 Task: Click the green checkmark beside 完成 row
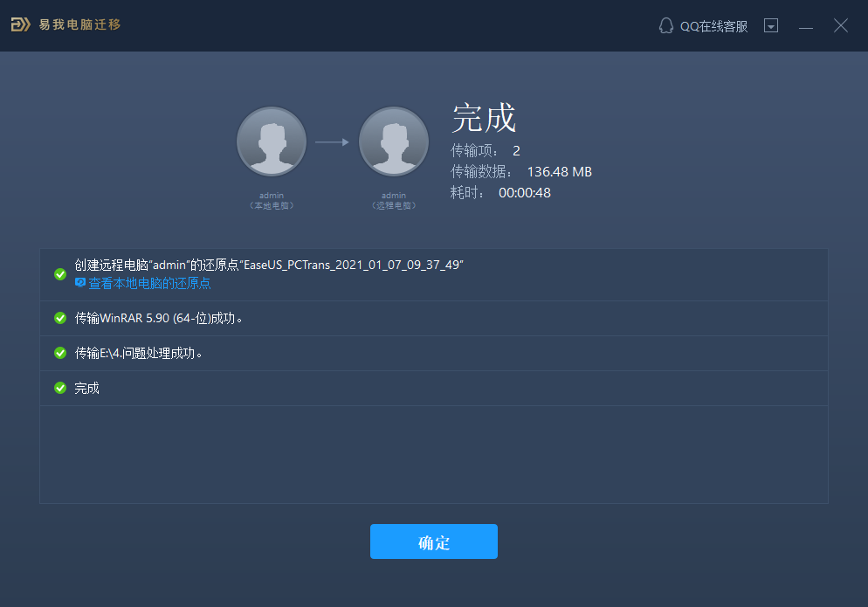tap(59, 388)
